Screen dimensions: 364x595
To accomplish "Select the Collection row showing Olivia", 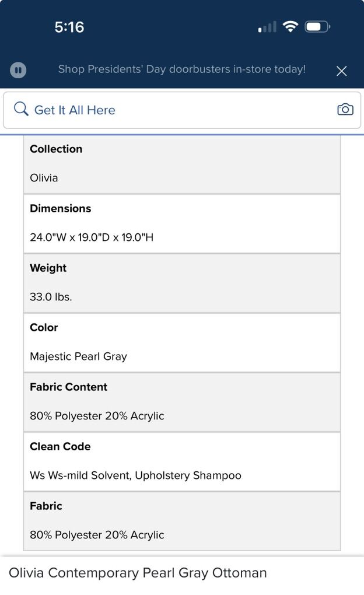I will tap(181, 164).
